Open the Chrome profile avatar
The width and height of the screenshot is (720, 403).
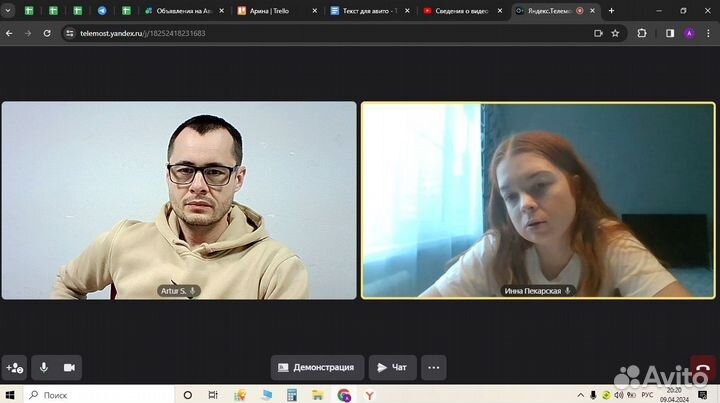(x=689, y=33)
